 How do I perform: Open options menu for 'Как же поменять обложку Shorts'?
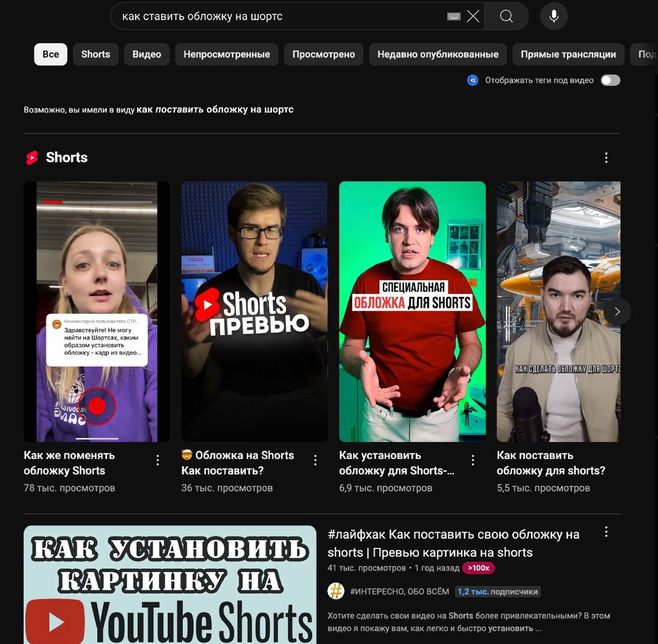coord(157,460)
